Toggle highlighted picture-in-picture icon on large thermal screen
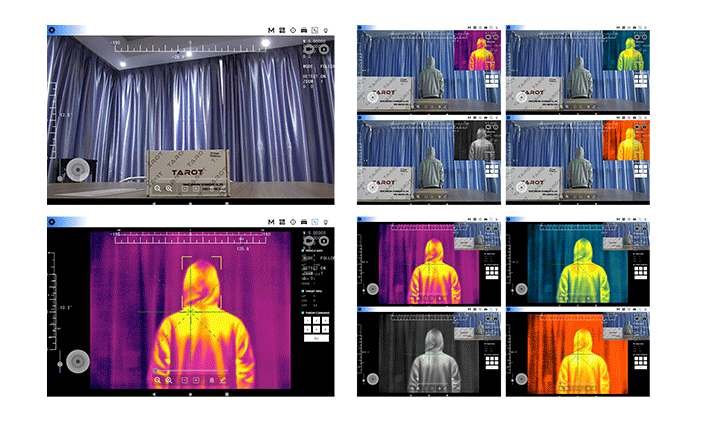715x432 pixels. pos(315,222)
